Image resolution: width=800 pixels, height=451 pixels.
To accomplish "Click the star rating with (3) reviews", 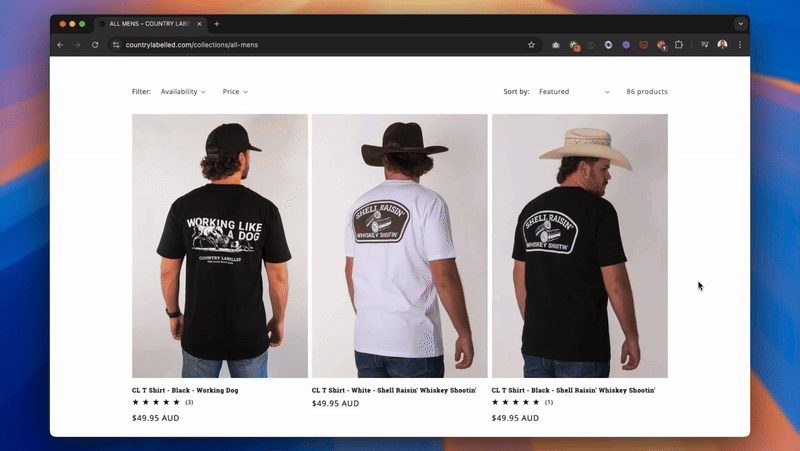I will (x=162, y=403).
